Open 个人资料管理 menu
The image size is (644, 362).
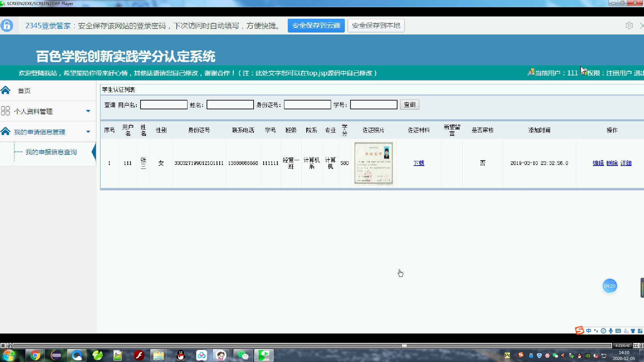coord(33,111)
